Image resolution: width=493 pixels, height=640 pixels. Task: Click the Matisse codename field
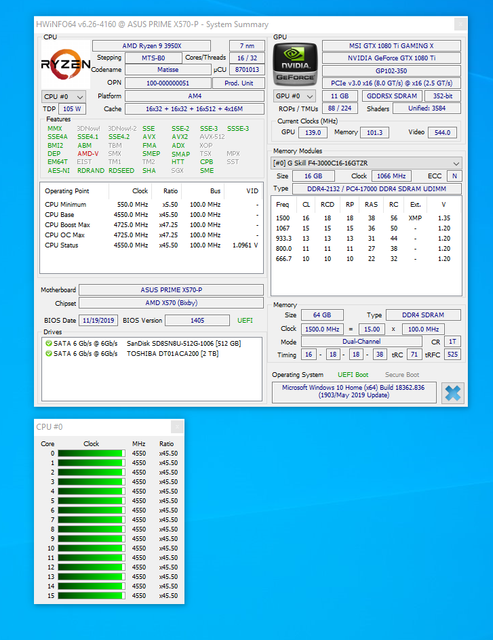[168, 69]
